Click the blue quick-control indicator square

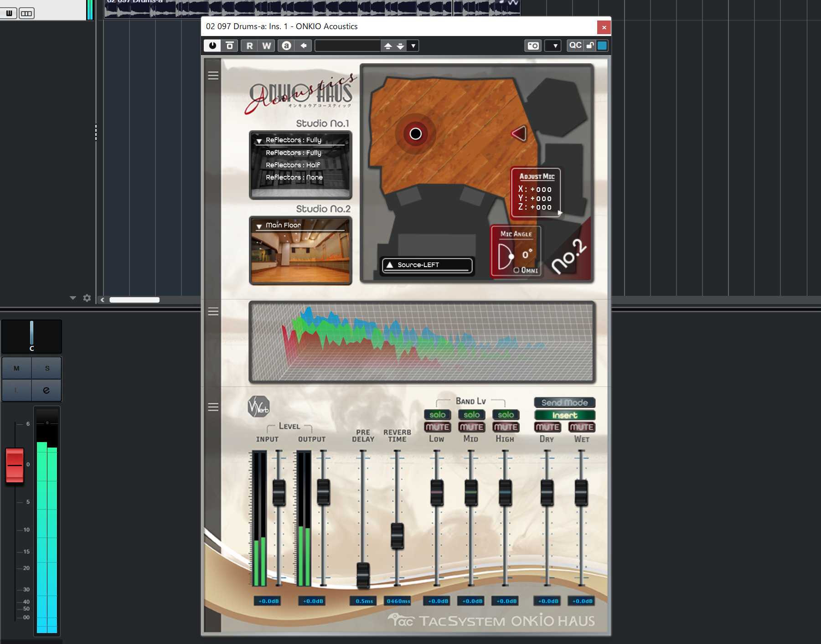pyautogui.click(x=602, y=45)
